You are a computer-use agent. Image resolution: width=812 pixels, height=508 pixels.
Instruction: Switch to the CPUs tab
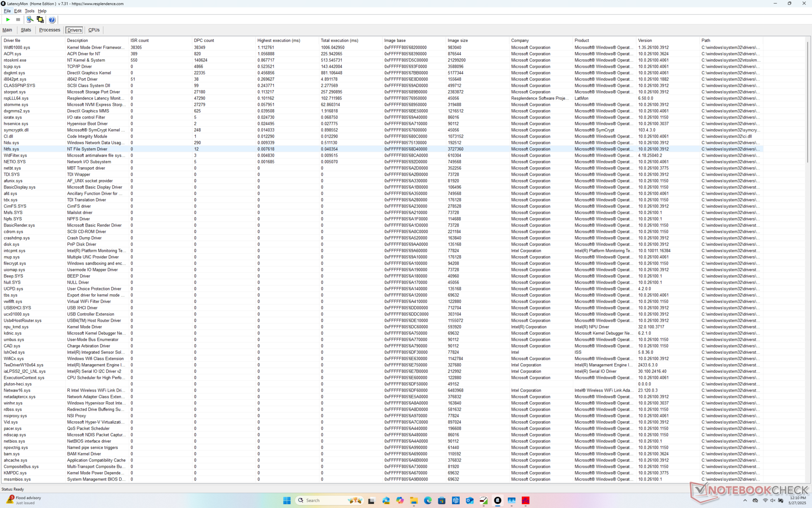[x=94, y=30]
